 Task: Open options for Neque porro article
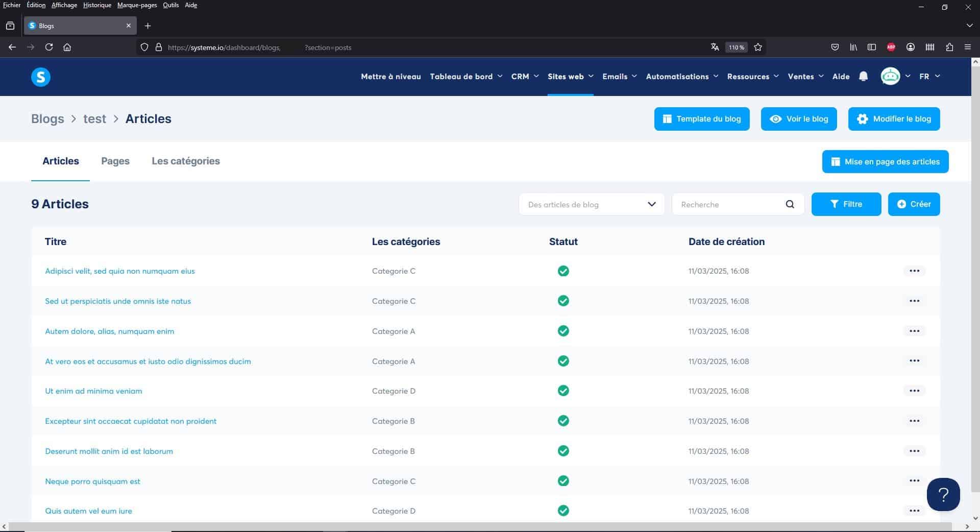tap(914, 481)
